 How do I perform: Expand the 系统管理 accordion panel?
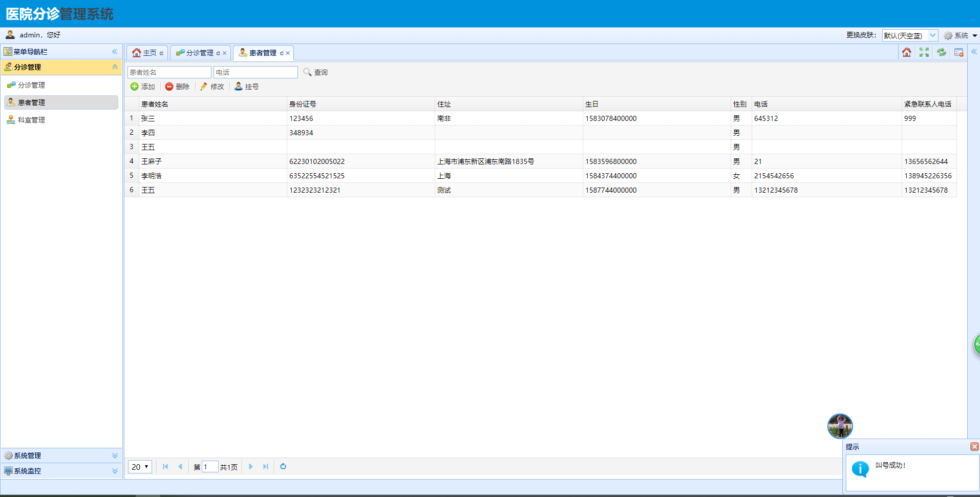(61, 455)
